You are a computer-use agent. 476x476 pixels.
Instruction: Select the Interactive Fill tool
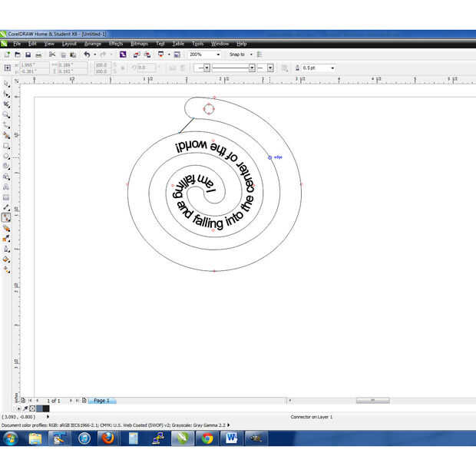click(6, 269)
